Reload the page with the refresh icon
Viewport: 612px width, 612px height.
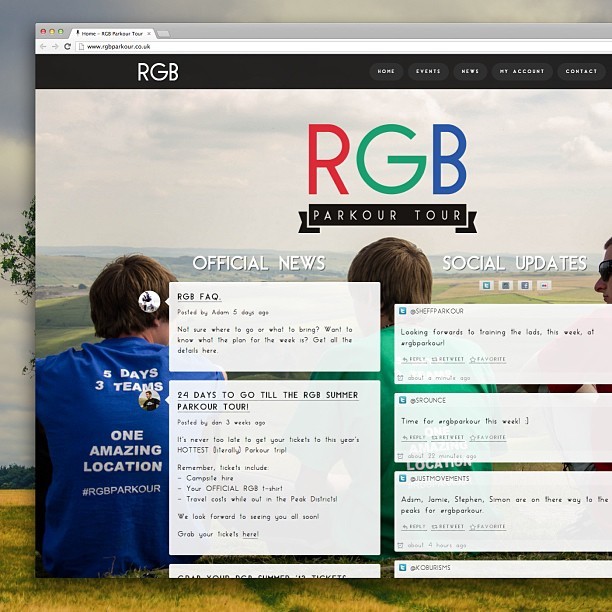[67, 46]
